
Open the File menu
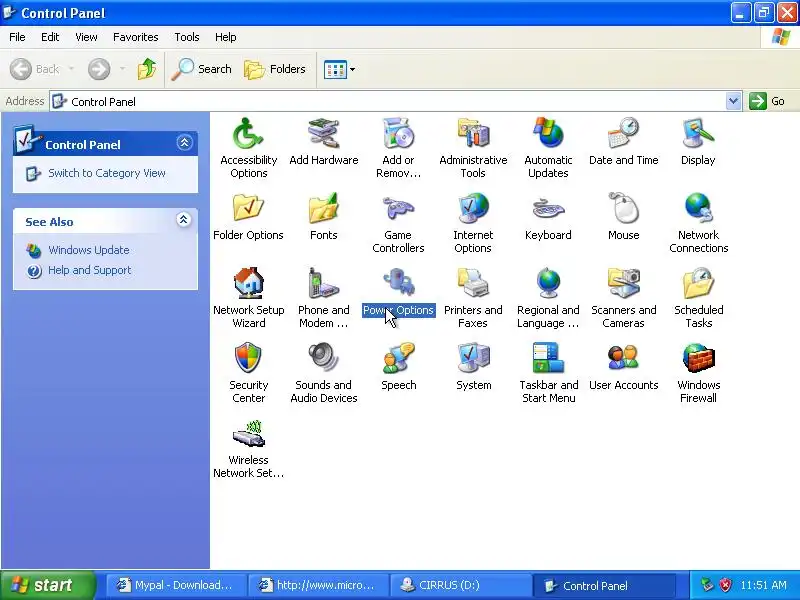click(17, 37)
